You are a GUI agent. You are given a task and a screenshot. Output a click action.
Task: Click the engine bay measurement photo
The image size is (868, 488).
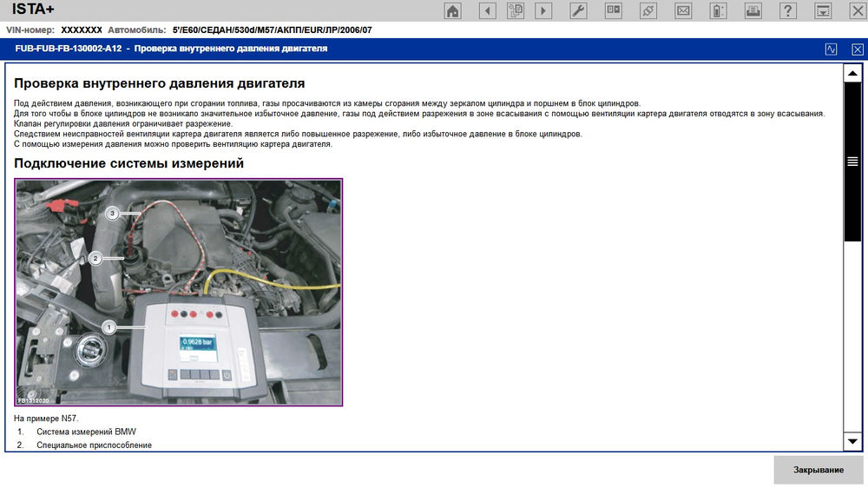click(x=179, y=293)
